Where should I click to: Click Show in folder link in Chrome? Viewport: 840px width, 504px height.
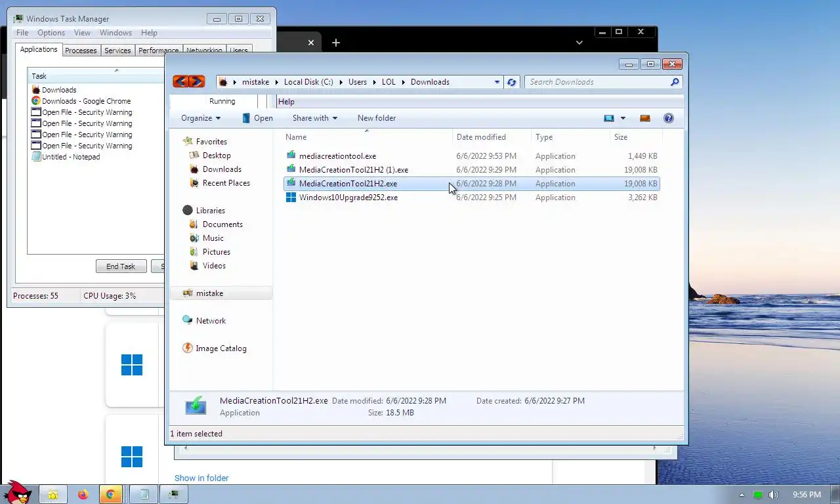point(201,478)
